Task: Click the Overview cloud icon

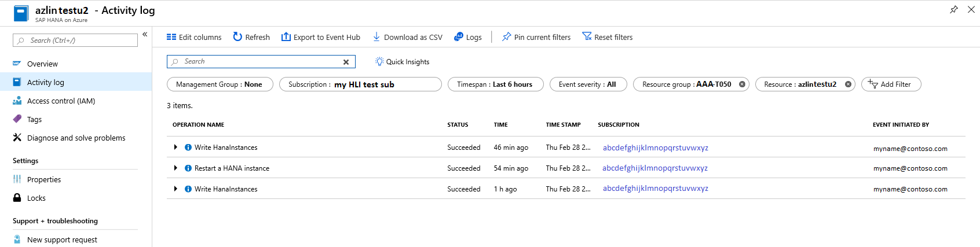Action: [x=17, y=64]
